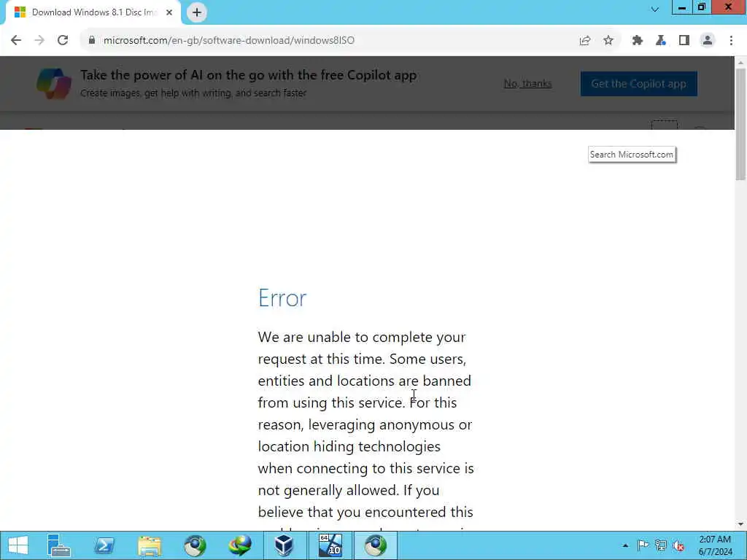
Task: Open network status tray icon
Action: (x=660, y=545)
